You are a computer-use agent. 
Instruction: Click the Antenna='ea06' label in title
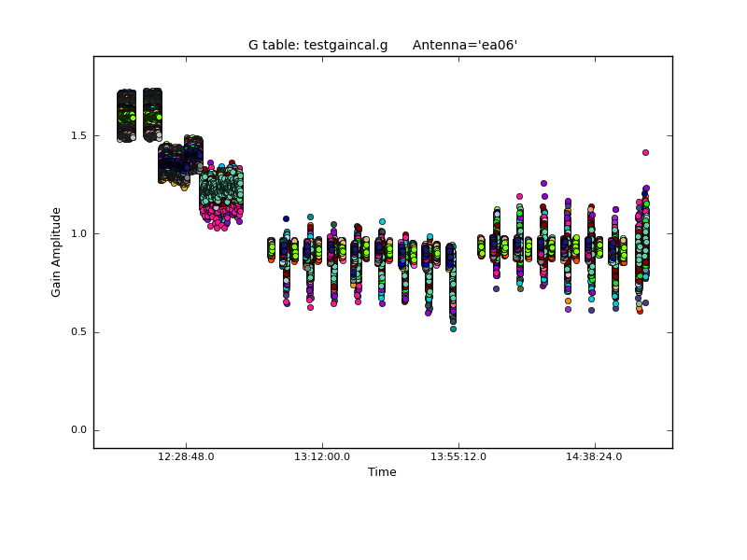click(465, 45)
